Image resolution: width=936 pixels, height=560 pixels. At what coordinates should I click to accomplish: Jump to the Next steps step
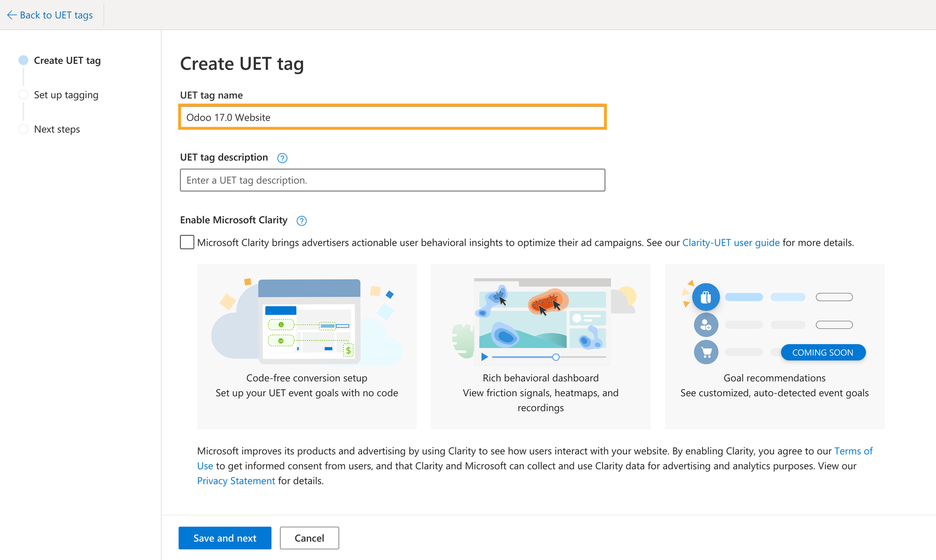pos(57,129)
